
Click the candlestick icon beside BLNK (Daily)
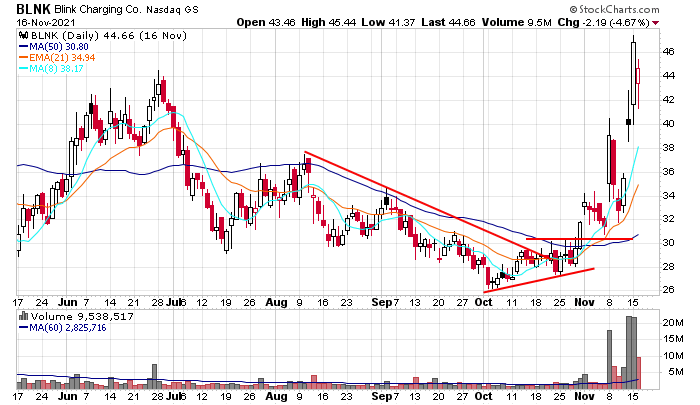pos(22,36)
